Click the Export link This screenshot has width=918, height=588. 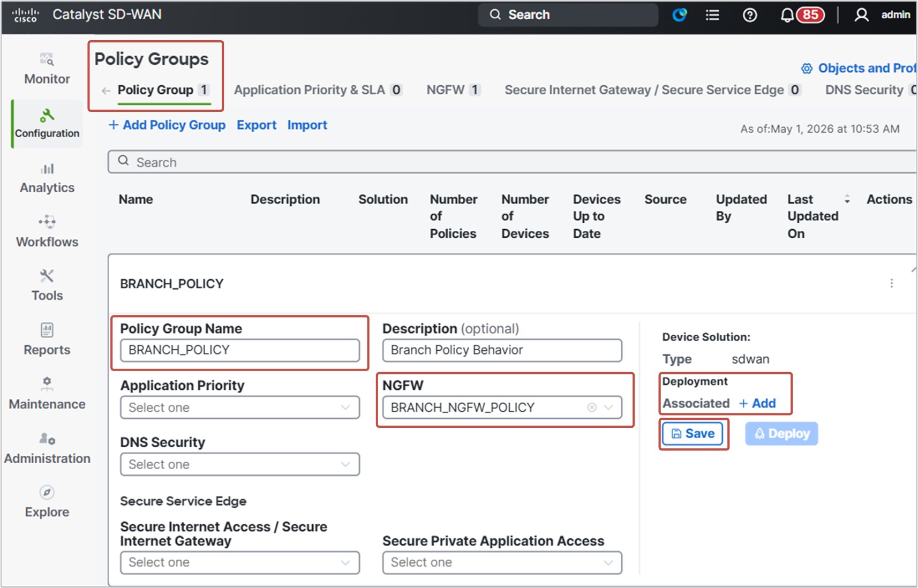pyautogui.click(x=257, y=125)
